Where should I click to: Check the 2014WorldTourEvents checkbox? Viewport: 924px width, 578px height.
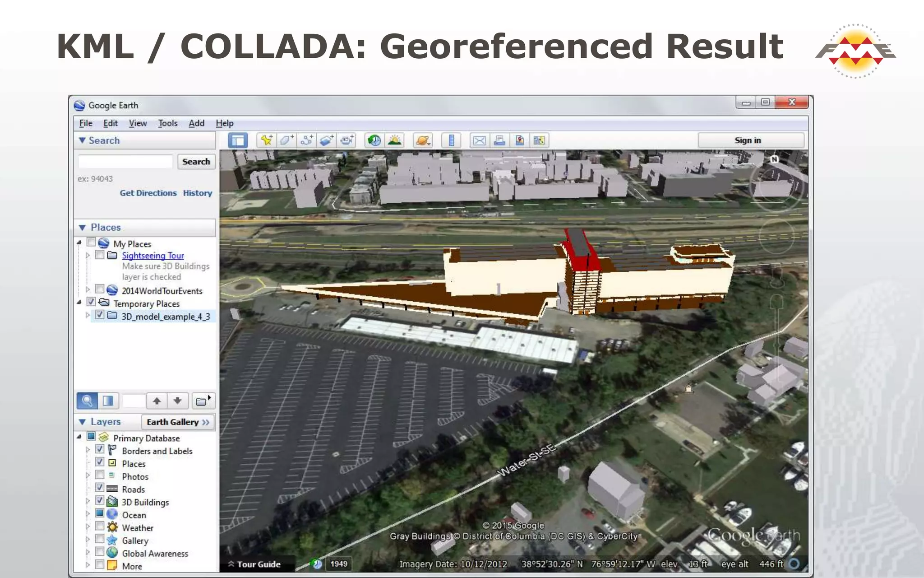(x=100, y=289)
